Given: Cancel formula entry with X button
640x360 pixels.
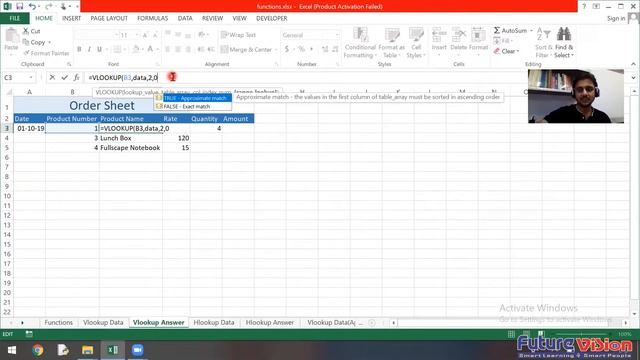Looking at the screenshot, I should tap(52, 77).
